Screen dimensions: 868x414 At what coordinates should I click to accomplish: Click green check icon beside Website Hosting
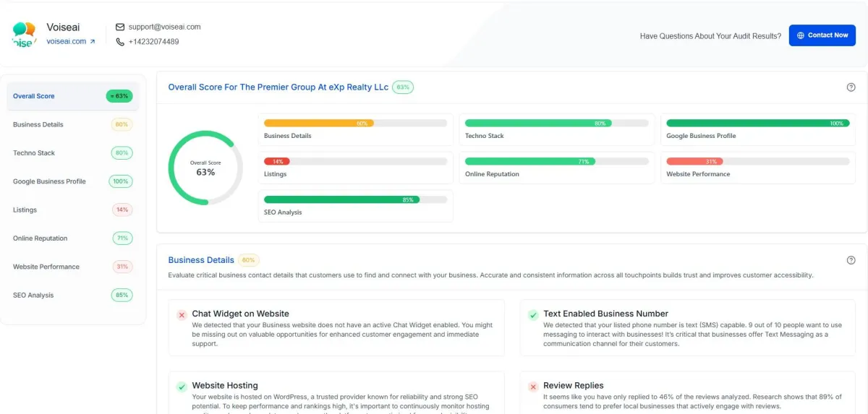point(182,387)
